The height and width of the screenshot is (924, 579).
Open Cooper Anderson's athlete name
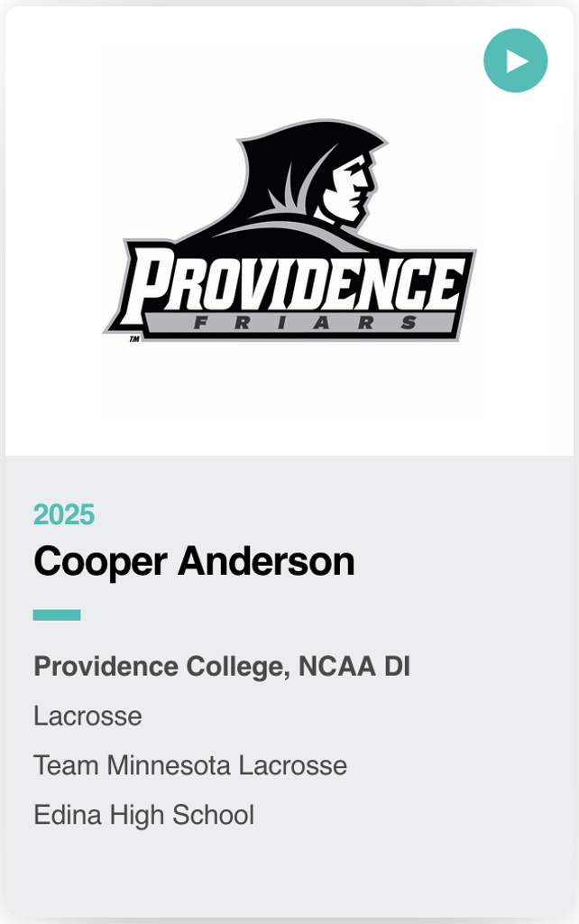[194, 562]
